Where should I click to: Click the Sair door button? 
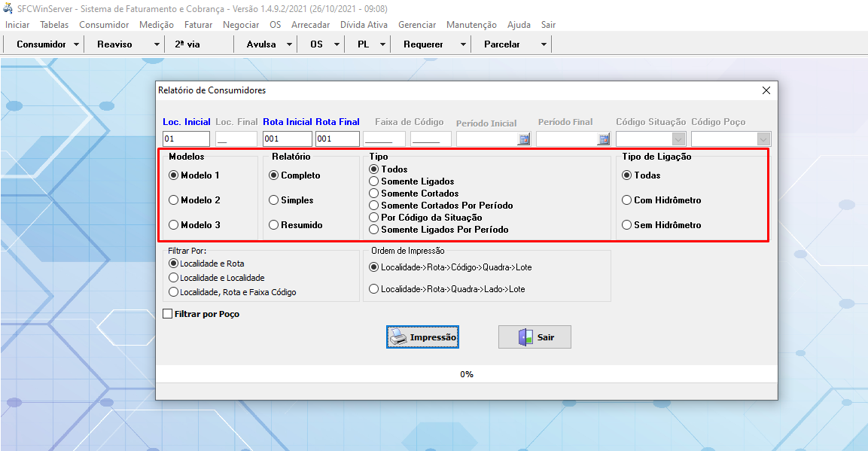point(535,337)
